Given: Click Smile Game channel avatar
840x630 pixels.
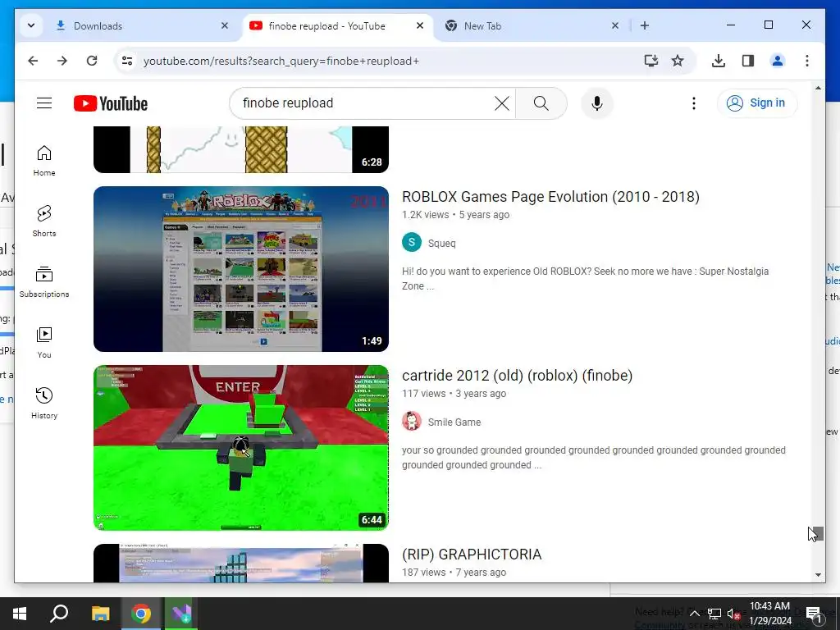Looking at the screenshot, I should [x=412, y=422].
